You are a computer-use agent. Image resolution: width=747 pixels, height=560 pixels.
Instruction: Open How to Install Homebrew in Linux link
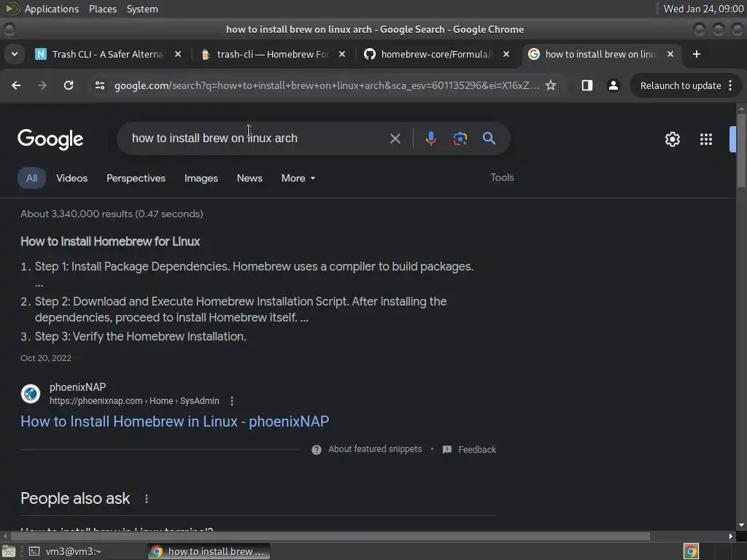click(x=175, y=421)
